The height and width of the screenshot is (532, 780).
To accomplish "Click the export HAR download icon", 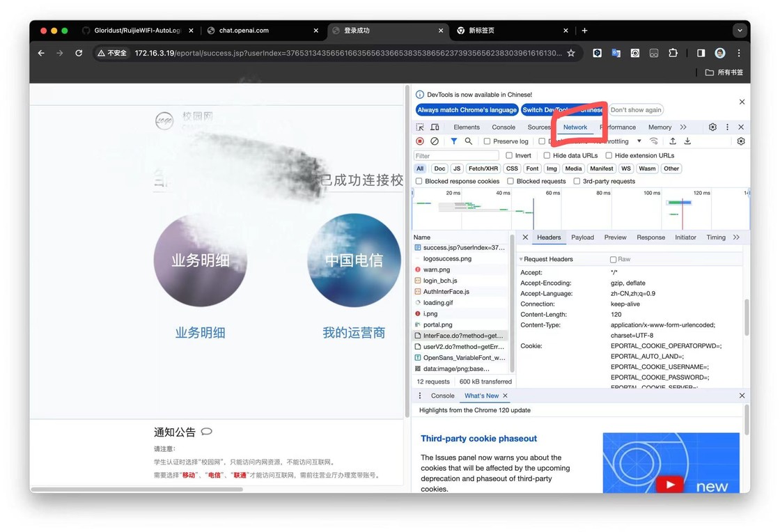I will 687,141.
